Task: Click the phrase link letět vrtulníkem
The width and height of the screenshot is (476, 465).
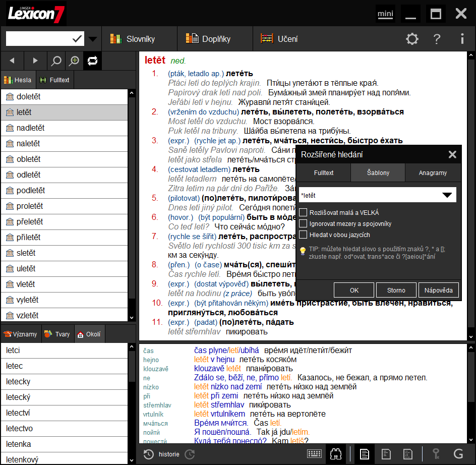Action: pos(219,414)
